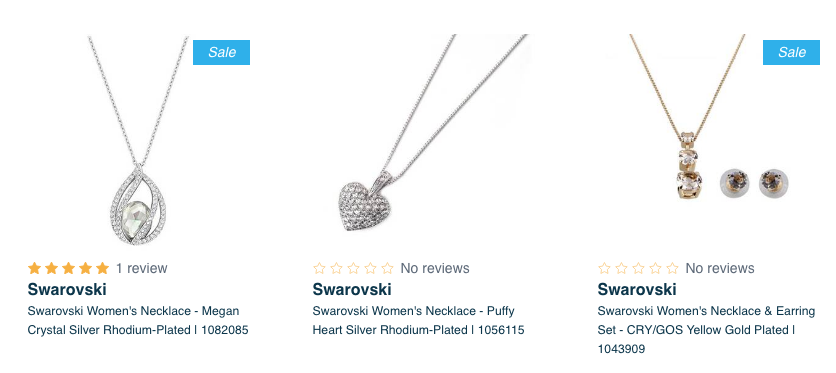Click the first filled star on Megan necklace rating

click(x=34, y=268)
